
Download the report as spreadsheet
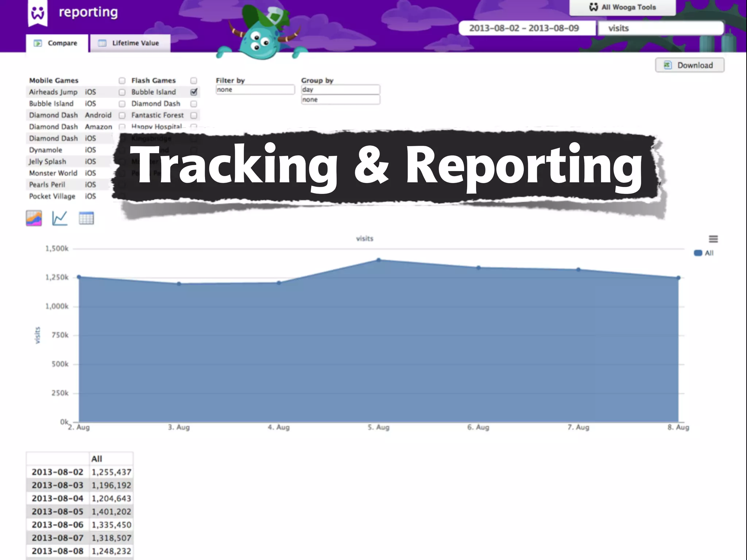click(x=689, y=65)
